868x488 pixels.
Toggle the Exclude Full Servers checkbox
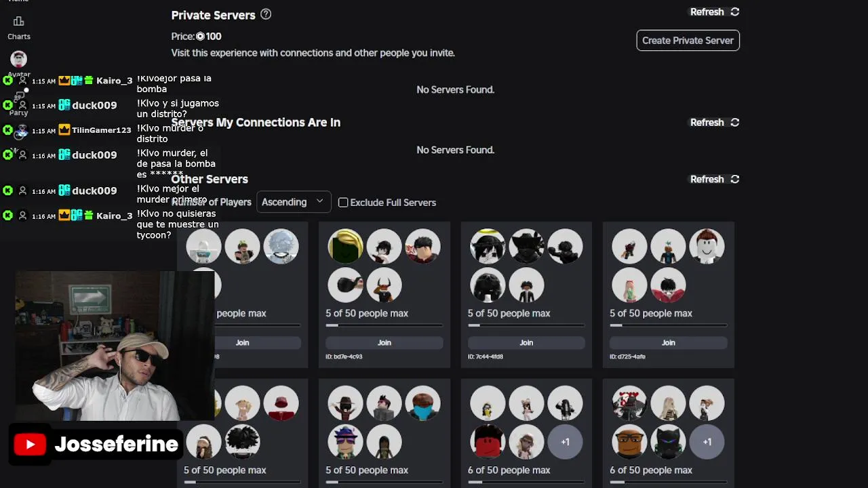343,203
